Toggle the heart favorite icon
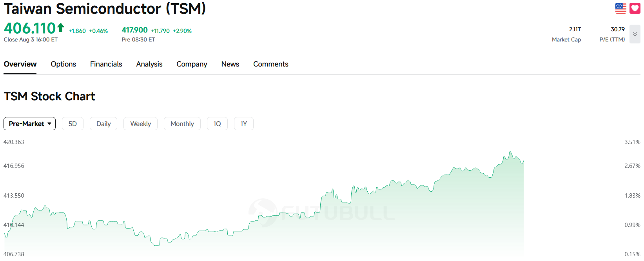Image resolution: width=644 pixels, height=261 pixels. (x=635, y=8)
